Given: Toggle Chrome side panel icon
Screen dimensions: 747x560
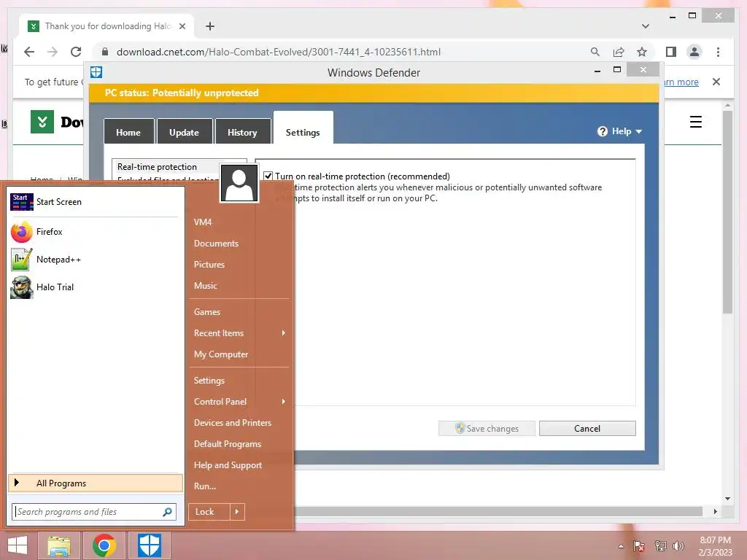Looking at the screenshot, I should click(671, 52).
